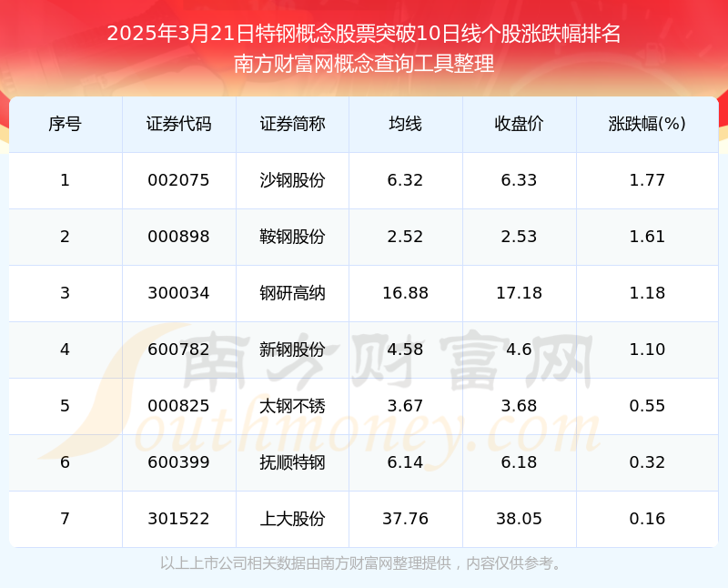Click serial number in 抚顺特钢 row

click(65, 462)
